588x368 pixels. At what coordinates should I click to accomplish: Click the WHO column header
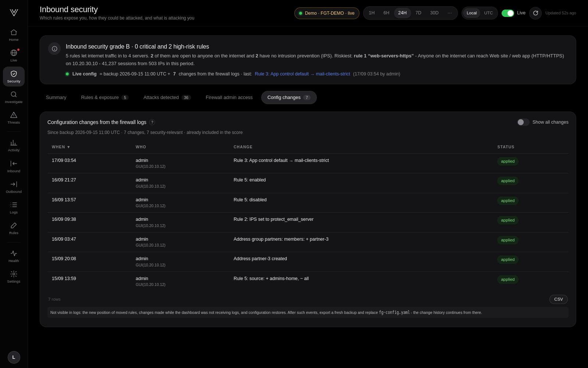point(141,147)
